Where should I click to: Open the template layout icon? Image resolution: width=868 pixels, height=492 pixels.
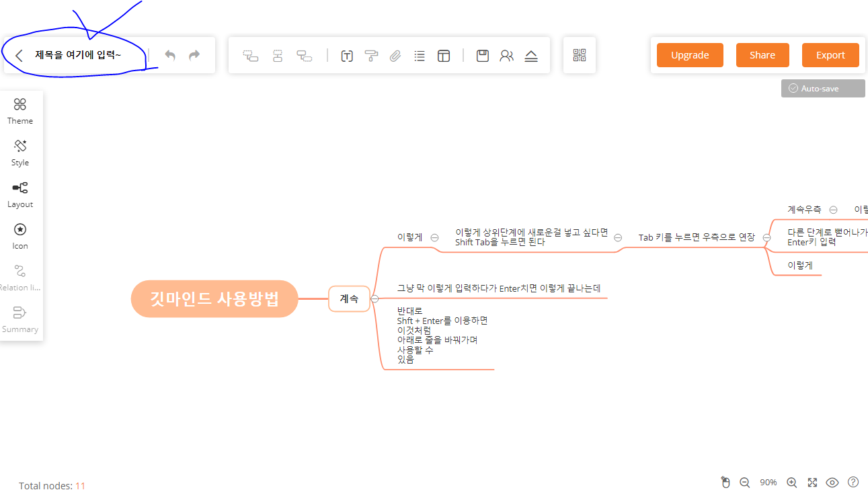click(x=444, y=56)
